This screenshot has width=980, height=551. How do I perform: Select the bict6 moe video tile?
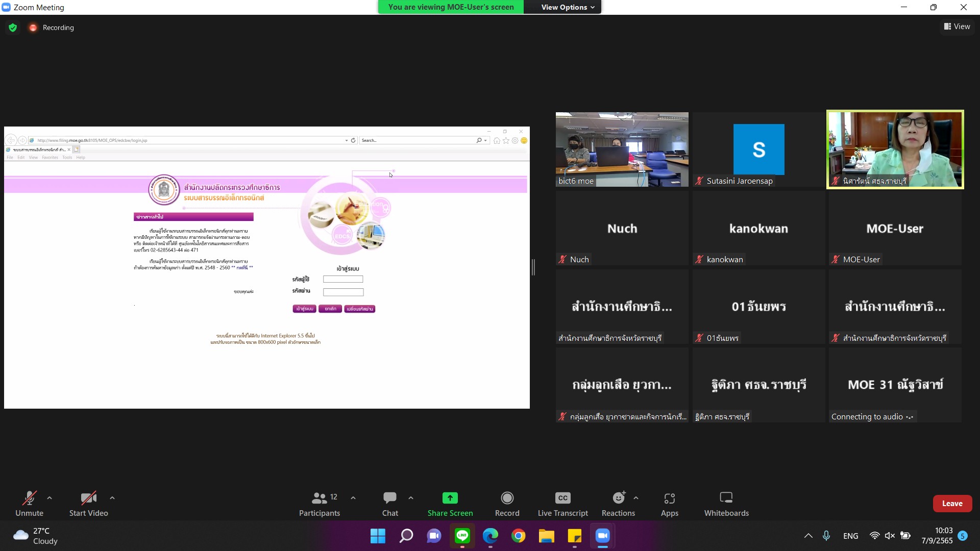(622, 149)
